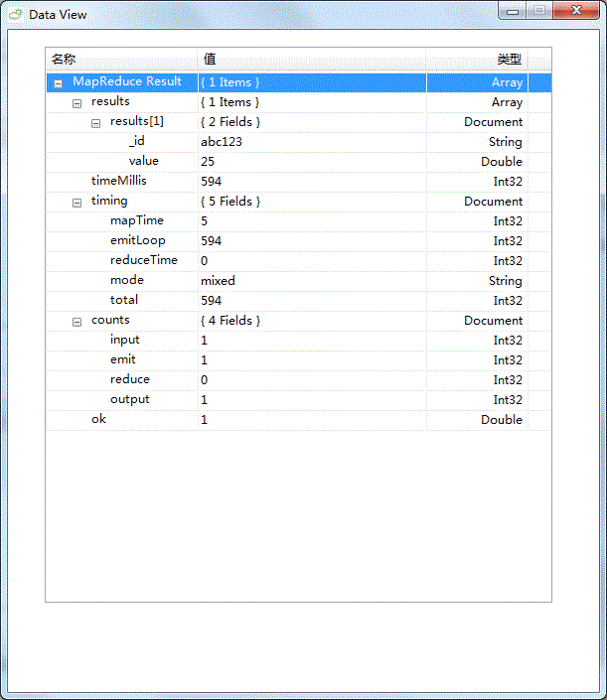
Task: Select the reduce count row
Action: click(x=299, y=380)
